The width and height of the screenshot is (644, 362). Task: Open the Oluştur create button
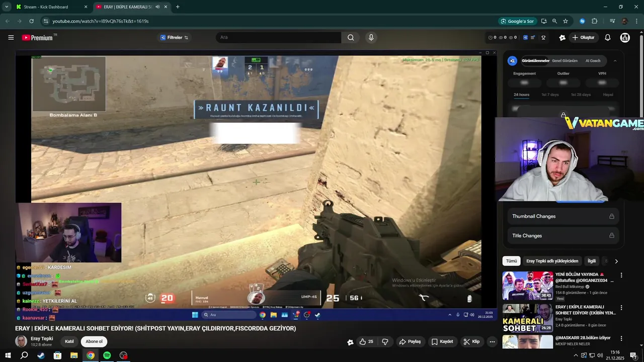coord(584,38)
